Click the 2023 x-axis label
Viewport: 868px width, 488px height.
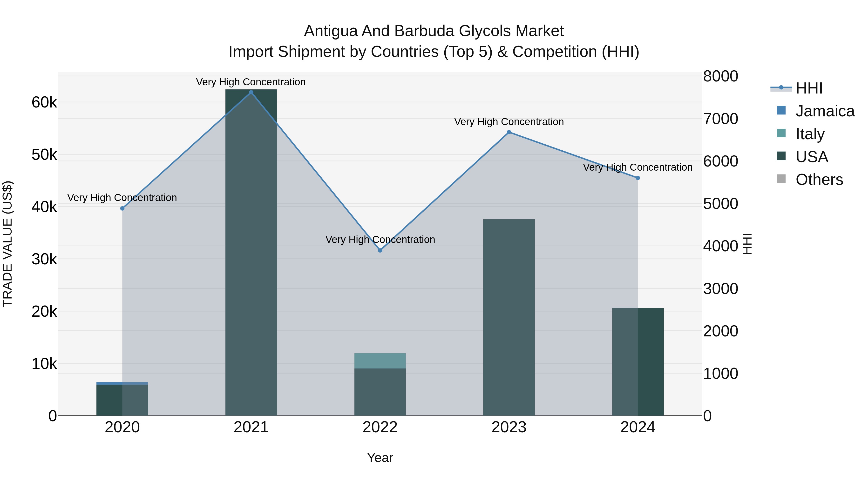tap(509, 427)
